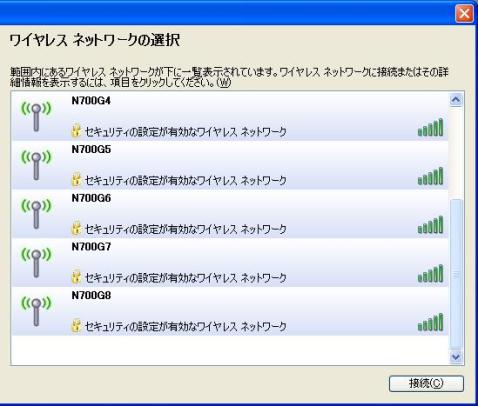Click the N700G8 security lock icon
The height and width of the screenshot is (406, 478).
tap(76, 326)
